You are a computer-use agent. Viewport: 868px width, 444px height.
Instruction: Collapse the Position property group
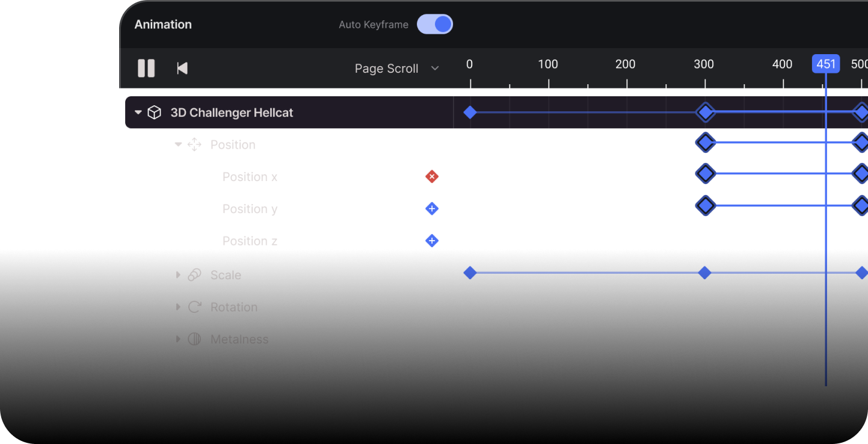click(x=178, y=144)
